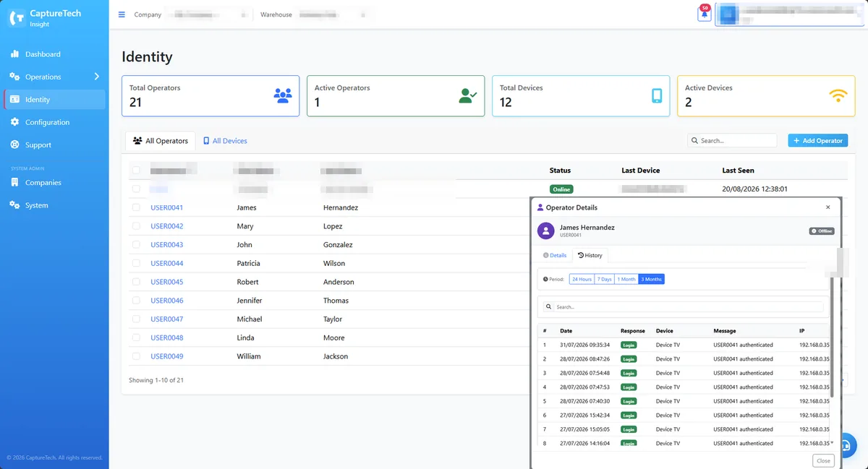Set history period to 1 Month
The image size is (868, 469).
626,279
